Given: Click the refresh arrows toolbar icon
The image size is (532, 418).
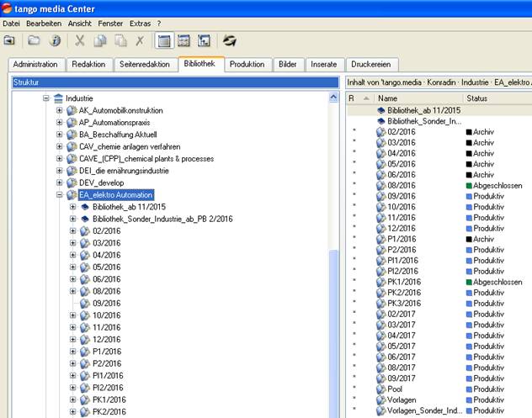Looking at the screenshot, I should (x=229, y=40).
